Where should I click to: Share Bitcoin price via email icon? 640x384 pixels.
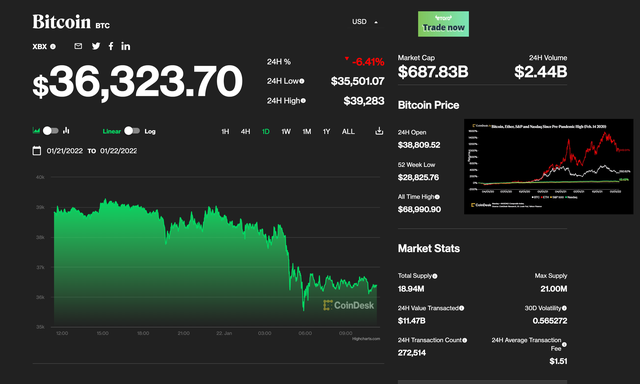point(78,46)
